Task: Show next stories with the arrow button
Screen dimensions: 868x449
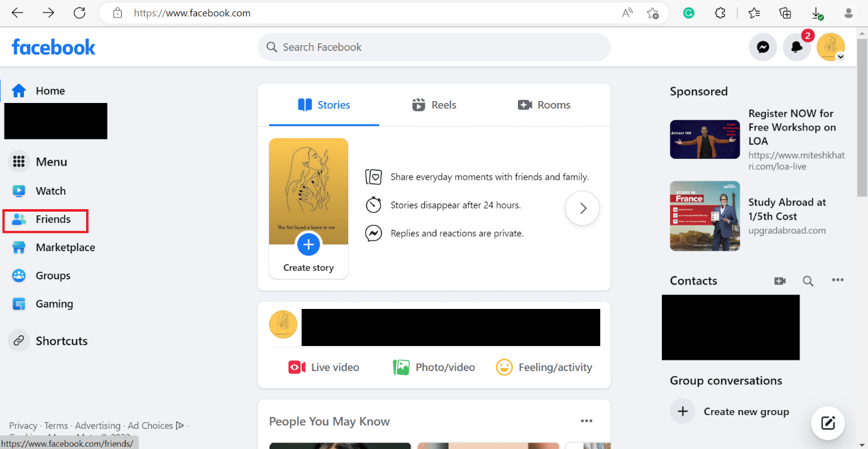Action: [x=583, y=208]
